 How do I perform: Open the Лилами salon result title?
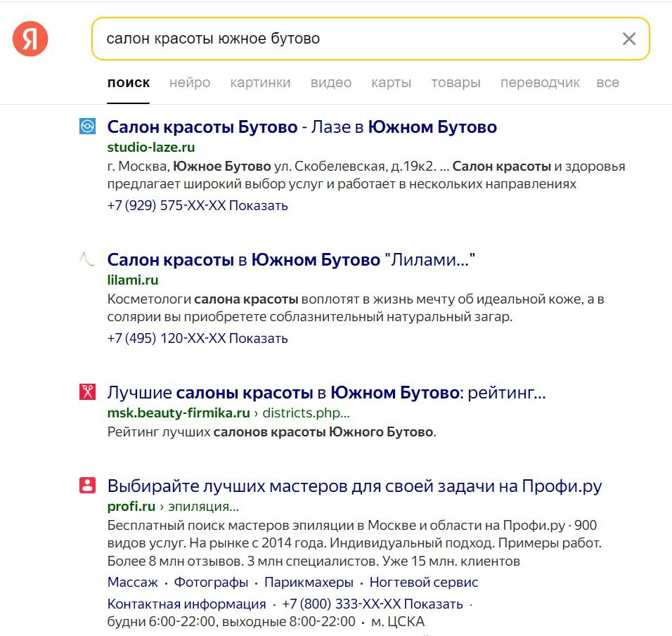(x=291, y=260)
